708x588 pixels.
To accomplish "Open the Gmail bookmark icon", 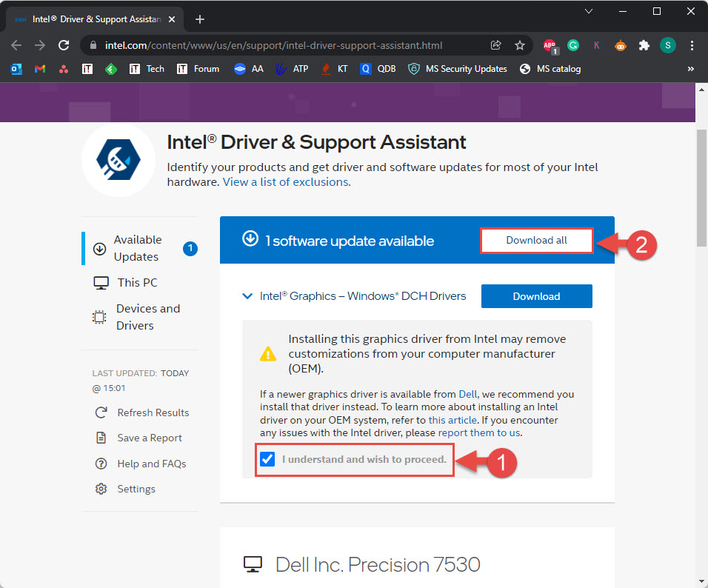I will [40, 69].
